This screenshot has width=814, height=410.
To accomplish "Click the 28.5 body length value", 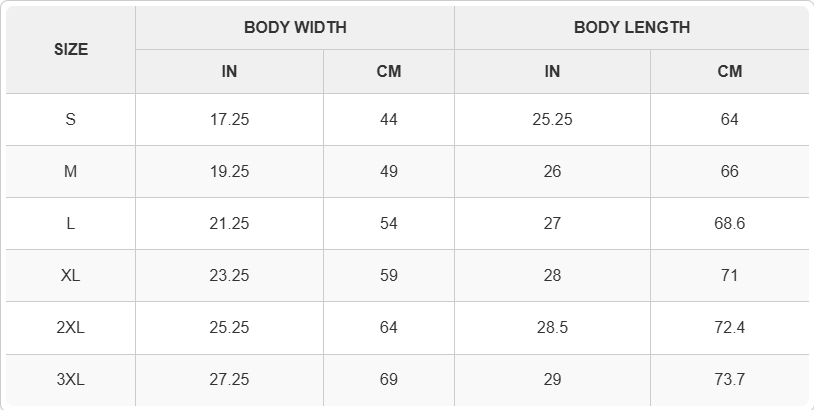I will [552, 327].
